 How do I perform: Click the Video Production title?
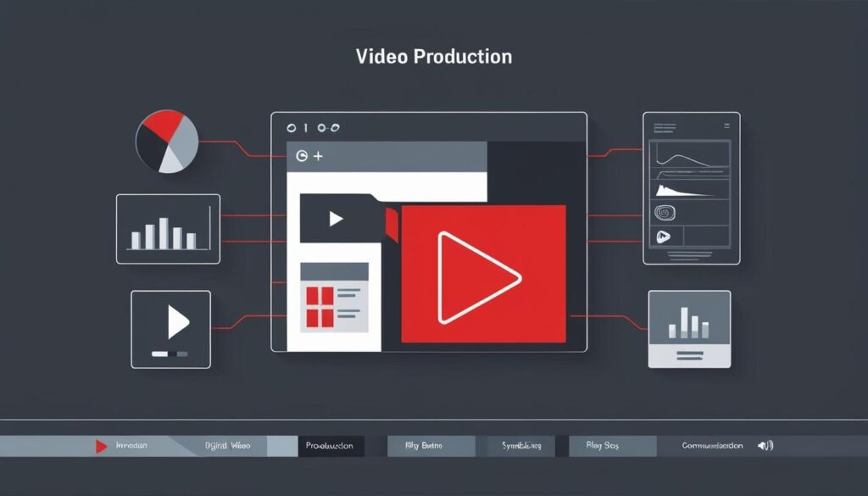coord(433,58)
